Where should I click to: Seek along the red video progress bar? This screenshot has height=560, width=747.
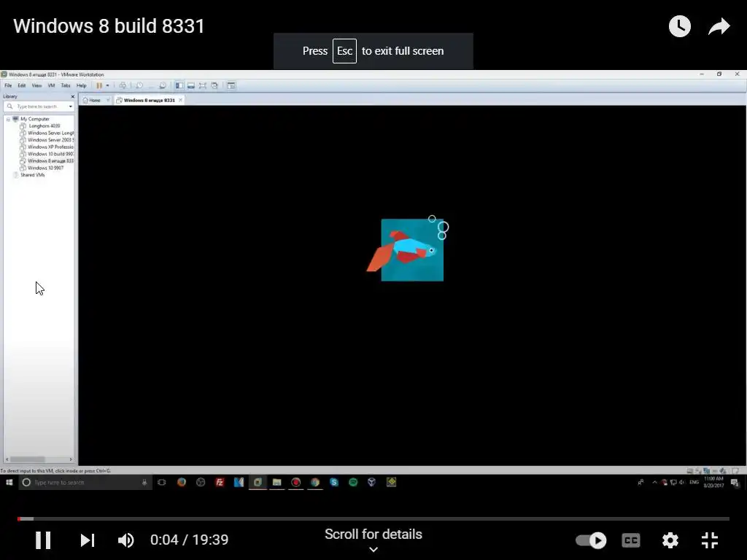click(x=373, y=518)
